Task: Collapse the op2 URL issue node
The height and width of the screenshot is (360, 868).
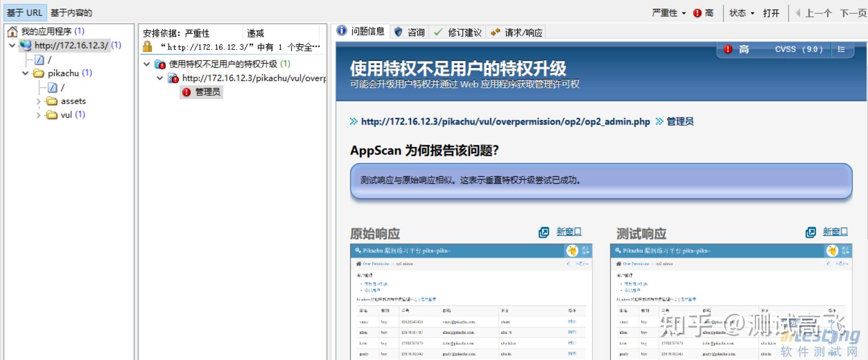Action: [x=160, y=78]
